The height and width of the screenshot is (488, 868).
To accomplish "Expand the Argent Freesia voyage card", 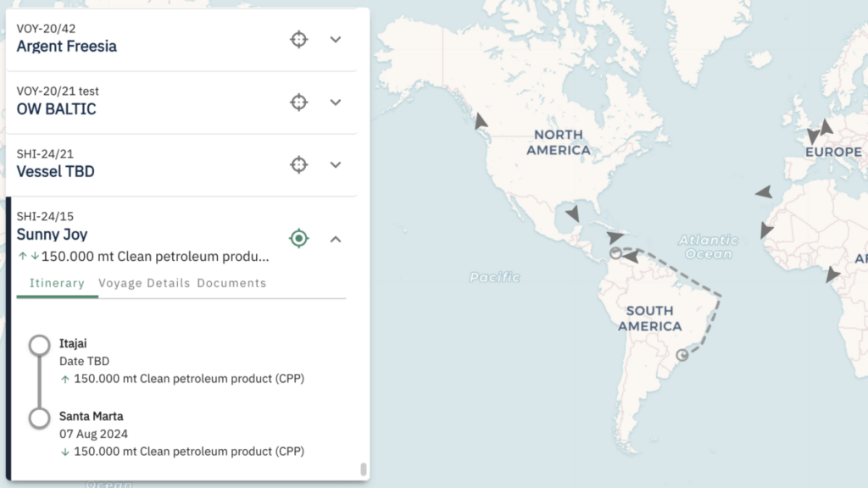I will [336, 40].
